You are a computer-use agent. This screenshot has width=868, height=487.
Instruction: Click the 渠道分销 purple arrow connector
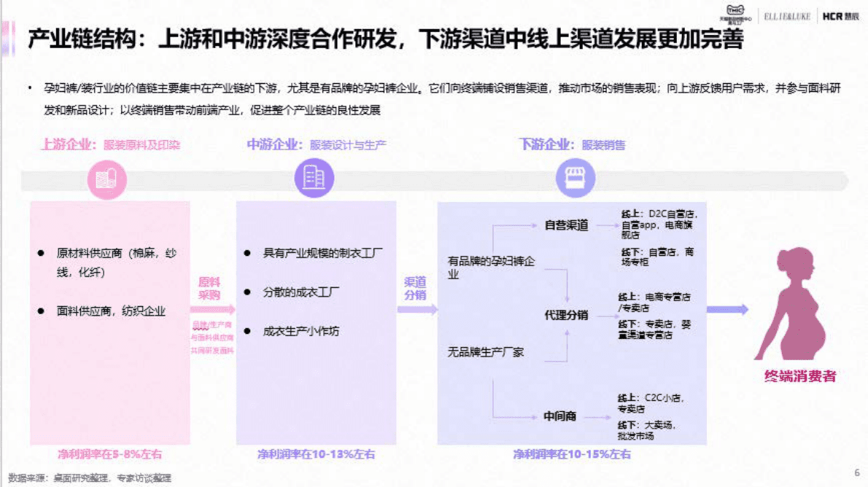click(x=416, y=308)
